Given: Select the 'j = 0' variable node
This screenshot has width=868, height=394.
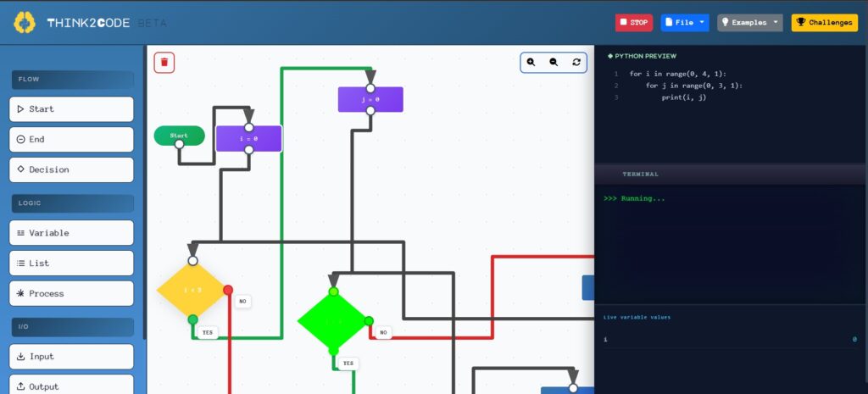Looking at the screenshot, I should pyautogui.click(x=370, y=100).
